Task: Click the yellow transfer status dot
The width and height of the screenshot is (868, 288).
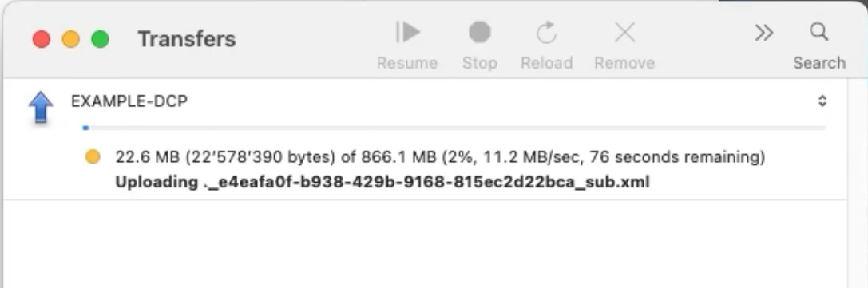Action: (93, 157)
